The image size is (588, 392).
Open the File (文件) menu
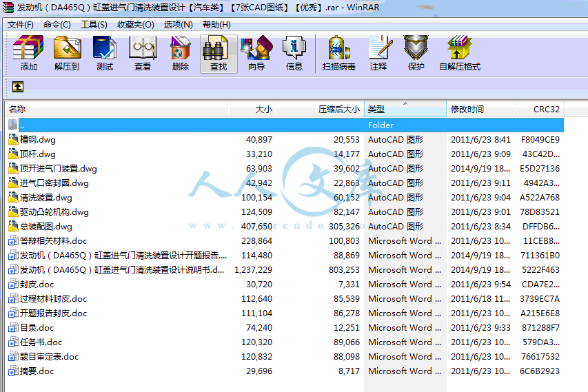21,25
